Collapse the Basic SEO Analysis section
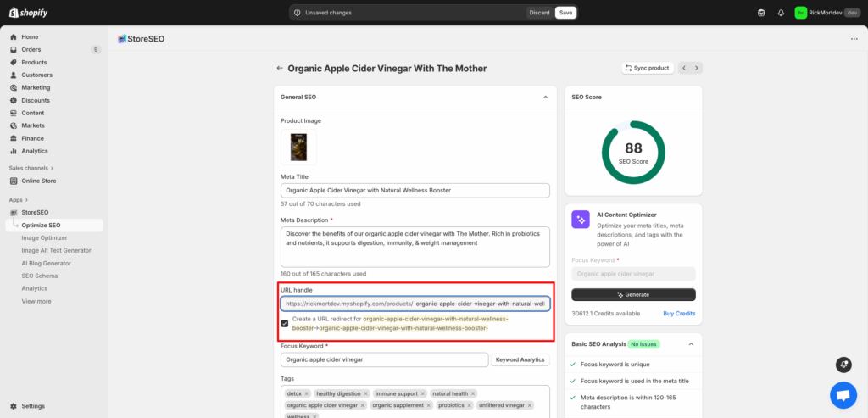This screenshot has width=868, height=418. [x=690, y=344]
